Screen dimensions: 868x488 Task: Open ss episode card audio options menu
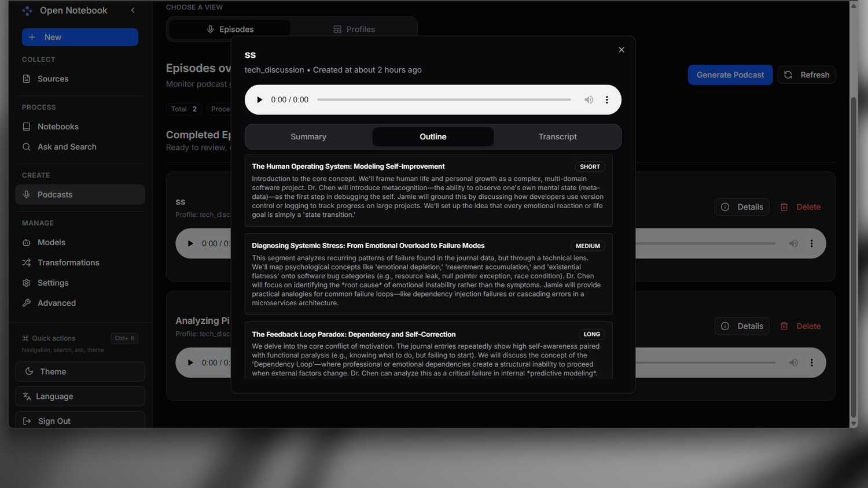pyautogui.click(x=811, y=243)
